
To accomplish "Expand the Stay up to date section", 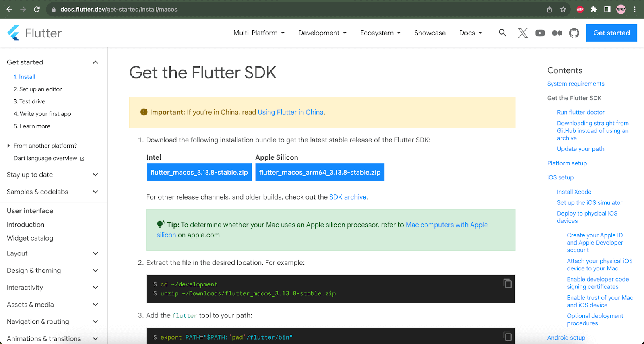I will pyautogui.click(x=95, y=175).
